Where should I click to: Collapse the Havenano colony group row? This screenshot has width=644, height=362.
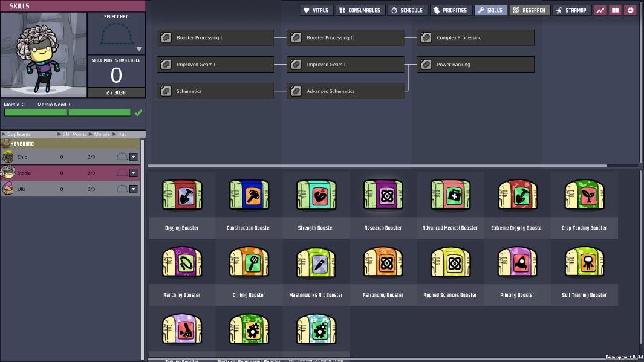point(70,143)
